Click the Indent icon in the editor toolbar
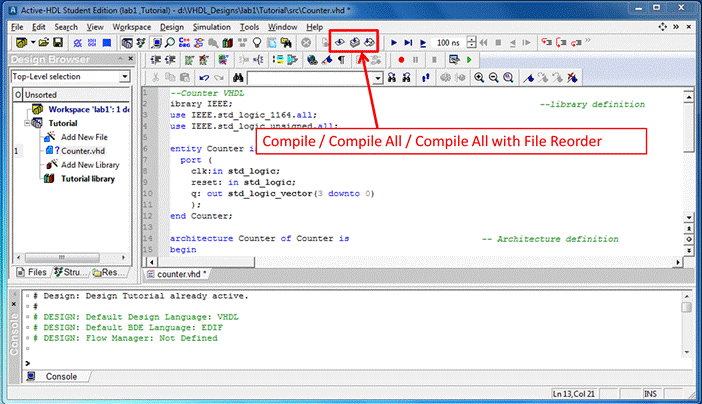The height and width of the screenshot is (404, 702). pyautogui.click(x=155, y=60)
